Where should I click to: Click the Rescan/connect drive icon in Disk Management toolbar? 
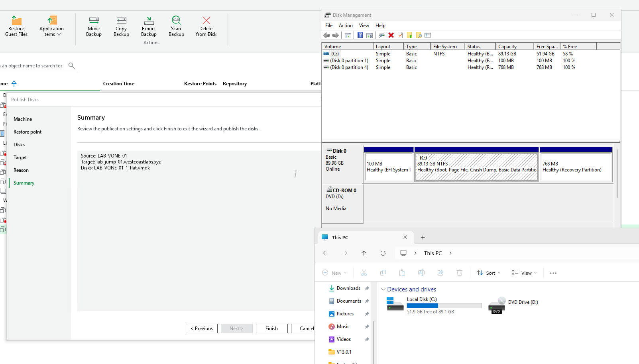381,35
